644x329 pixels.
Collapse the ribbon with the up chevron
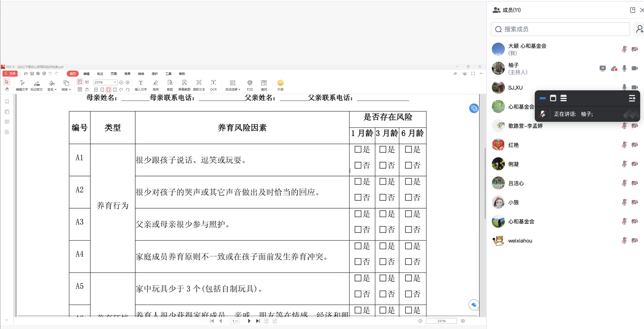tap(481, 73)
